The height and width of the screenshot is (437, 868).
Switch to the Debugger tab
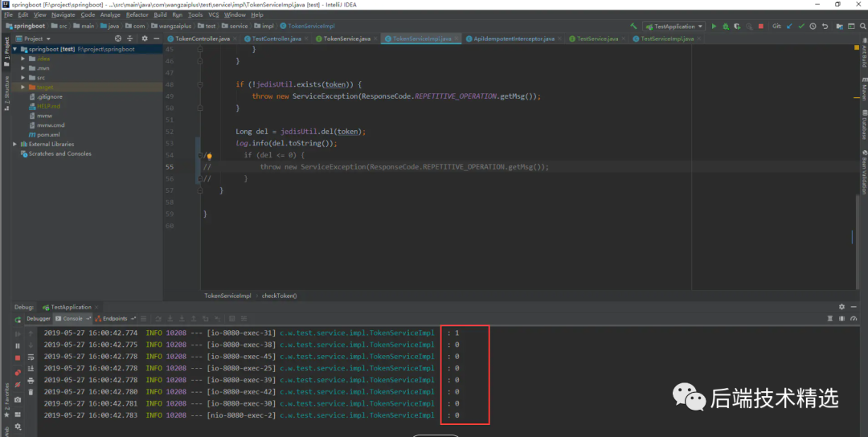pyautogui.click(x=39, y=319)
